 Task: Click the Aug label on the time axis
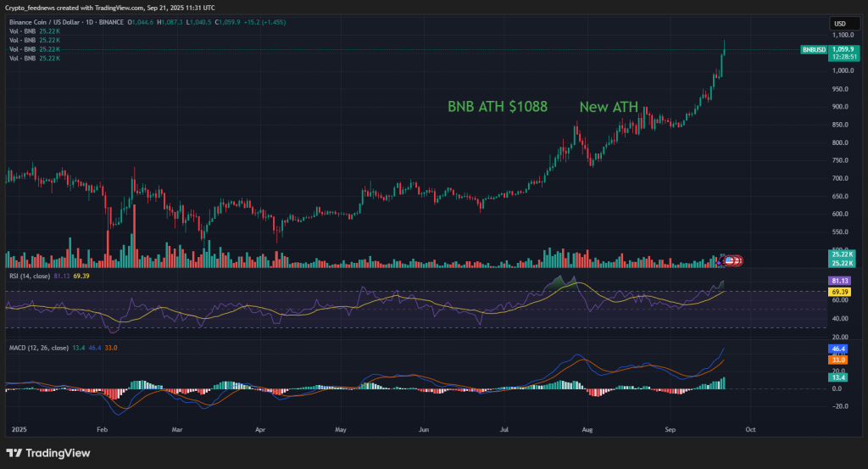tap(587, 430)
